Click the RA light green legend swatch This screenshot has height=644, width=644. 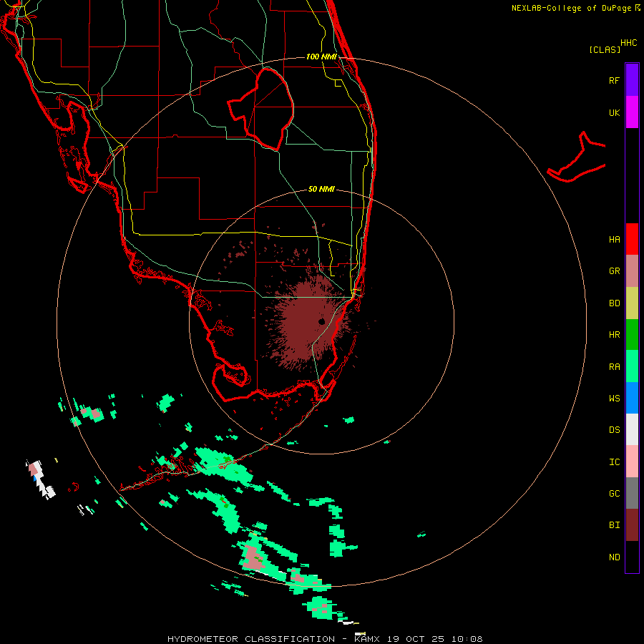point(632,366)
